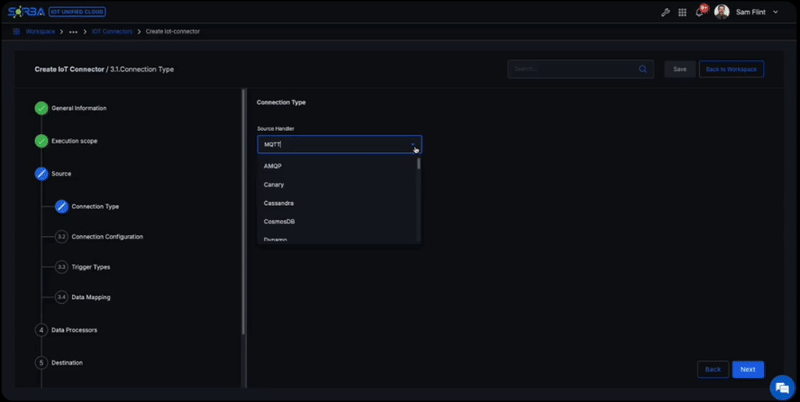
Task: Choose AMQP from the handler list
Action: (x=273, y=166)
